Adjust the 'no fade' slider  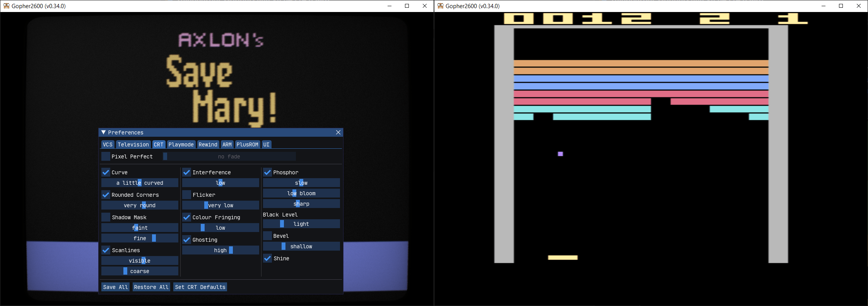point(229,156)
